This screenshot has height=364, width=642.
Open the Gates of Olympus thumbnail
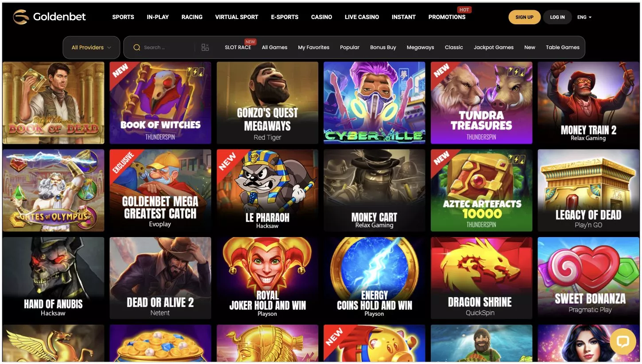[x=53, y=190]
